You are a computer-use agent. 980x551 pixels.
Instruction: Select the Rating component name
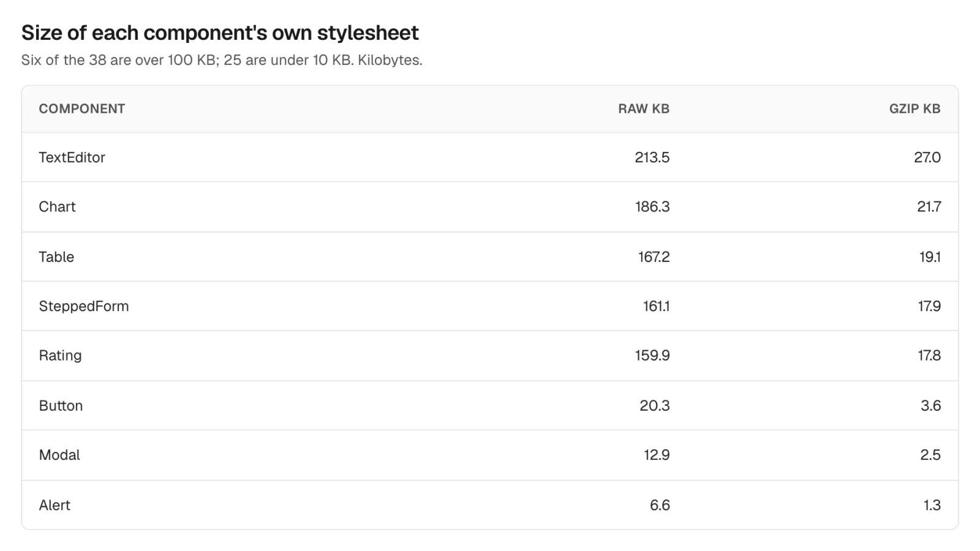(60, 356)
